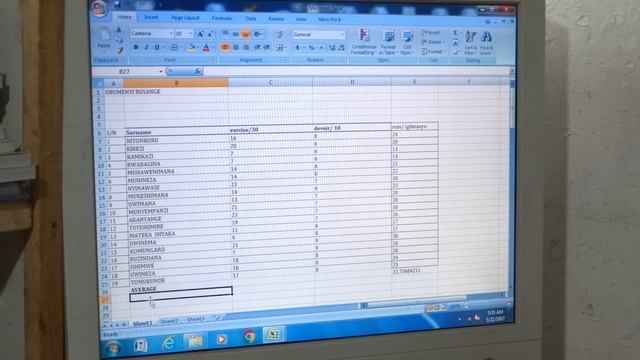Open Internet Explorer from the taskbar
Viewport: 640px width, 360px height.
[x=168, y=343]
